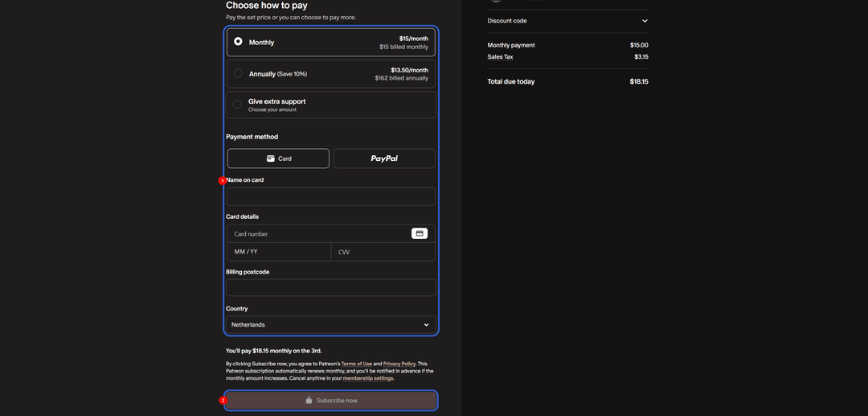
Task: Focus the MM / YY expiry field
Action: click(x=279, y=252)
